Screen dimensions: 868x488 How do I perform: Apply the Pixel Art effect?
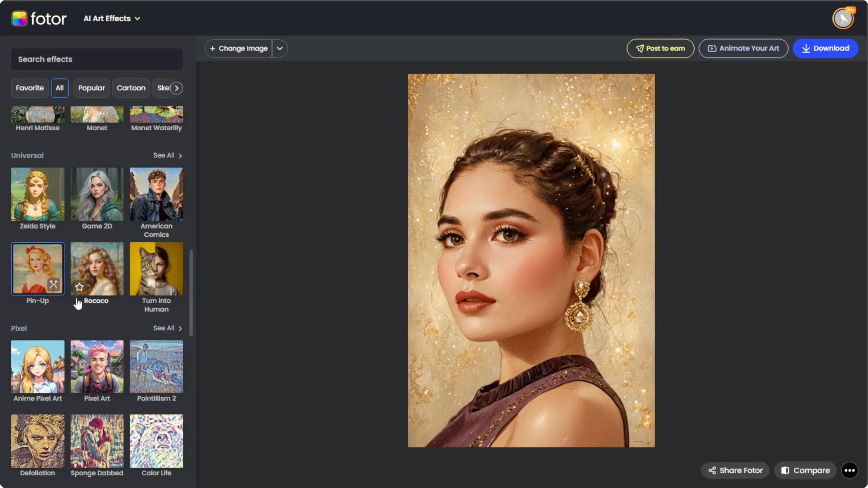[x=97, y=367]
